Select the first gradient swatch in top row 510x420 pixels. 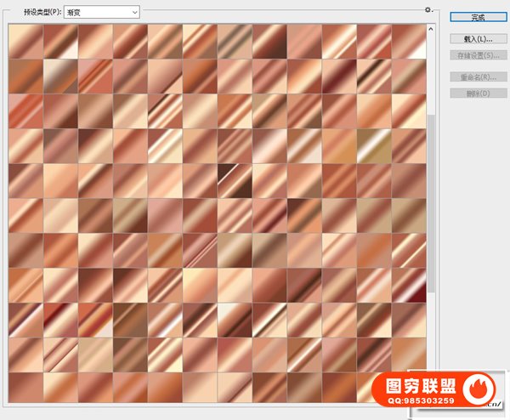click(25, 41)
